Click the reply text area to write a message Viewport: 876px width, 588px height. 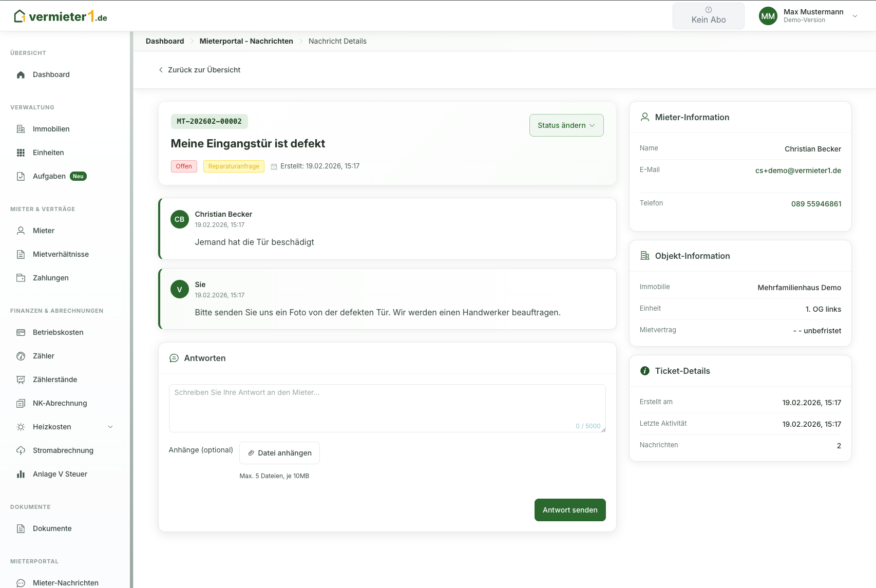387,407
